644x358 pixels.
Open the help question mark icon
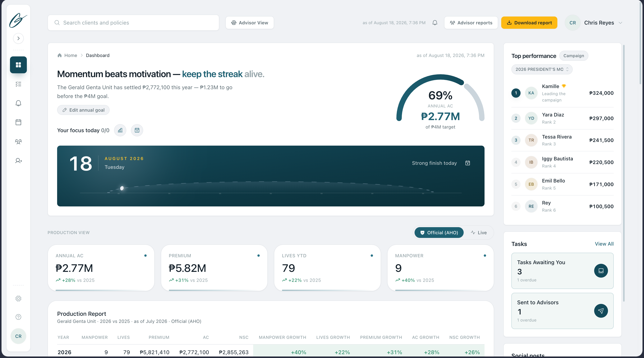click(x=18, y=317)
